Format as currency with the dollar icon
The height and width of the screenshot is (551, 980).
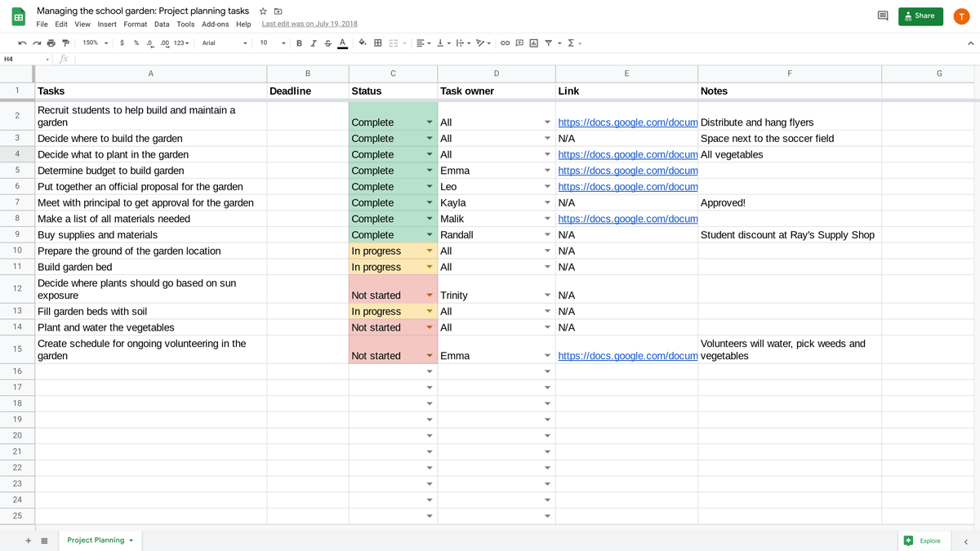click(122, 43)
